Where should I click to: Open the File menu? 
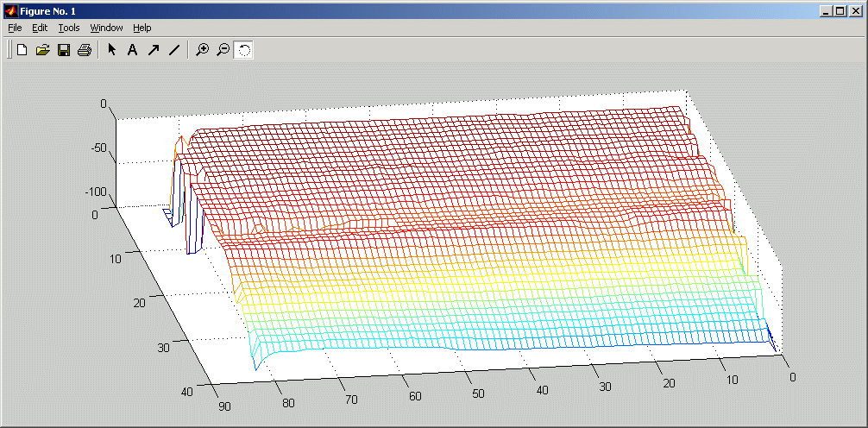click(15, 28)
